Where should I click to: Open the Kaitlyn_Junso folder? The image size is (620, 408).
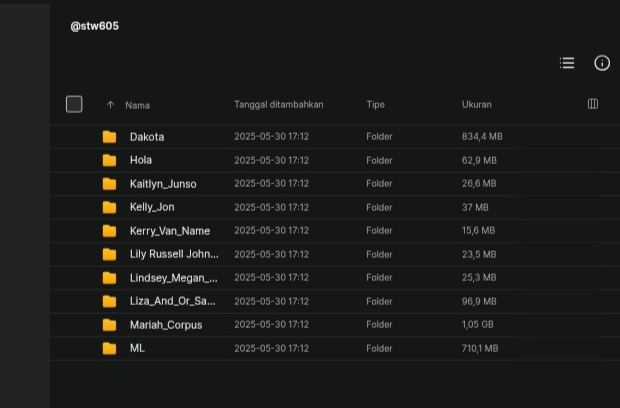point(163,184)
